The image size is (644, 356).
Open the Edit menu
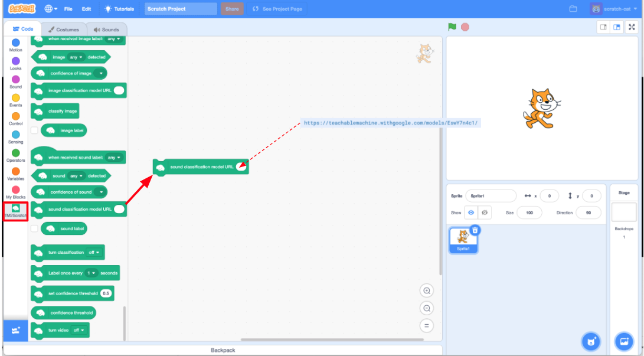(x=86, y=9)
